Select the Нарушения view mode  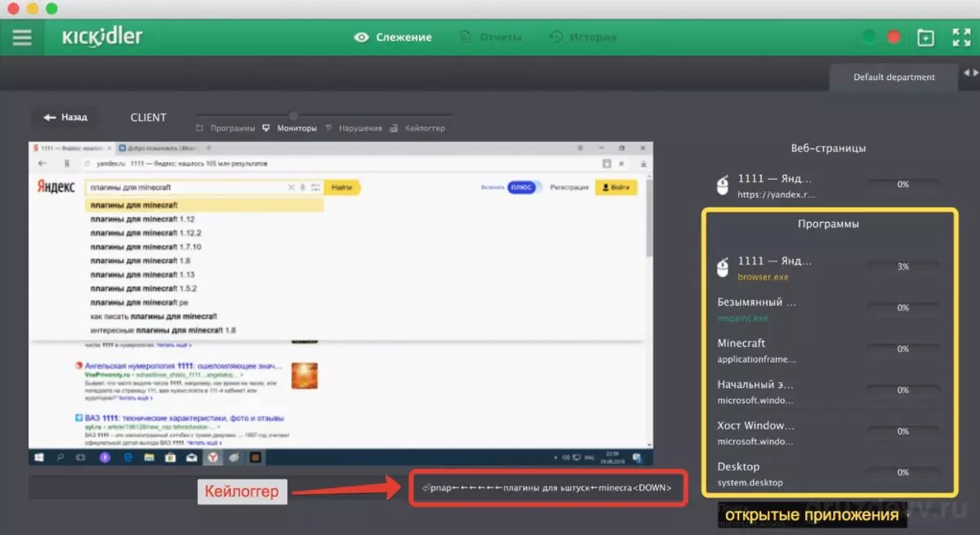pyautogui.click(x=354, y=128)
